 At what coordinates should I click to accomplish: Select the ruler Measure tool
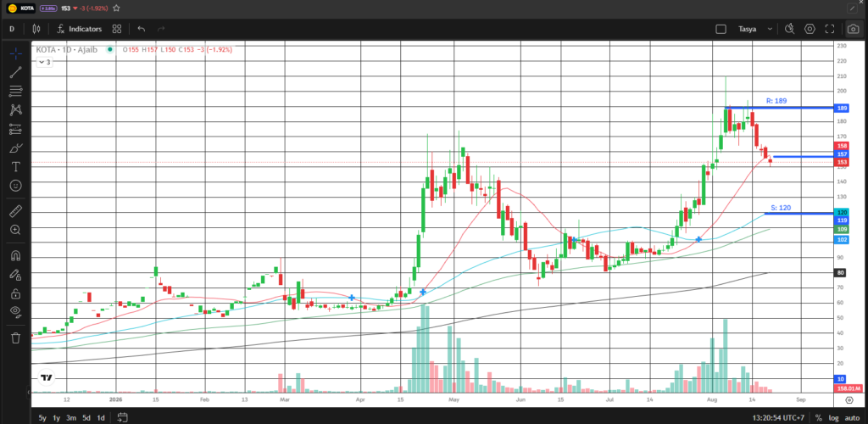click(x=15, y=210)
